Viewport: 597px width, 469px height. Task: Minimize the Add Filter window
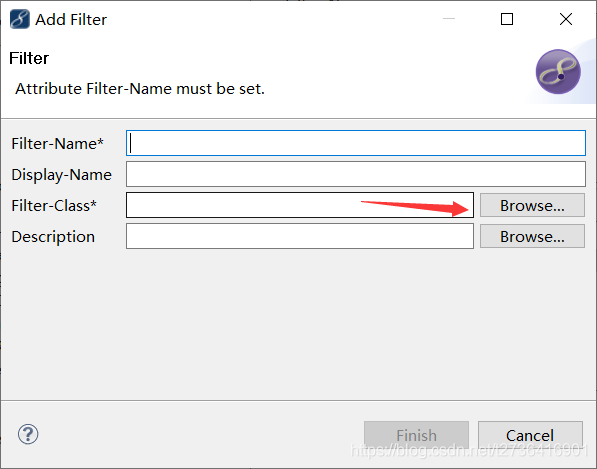[449, 19]
